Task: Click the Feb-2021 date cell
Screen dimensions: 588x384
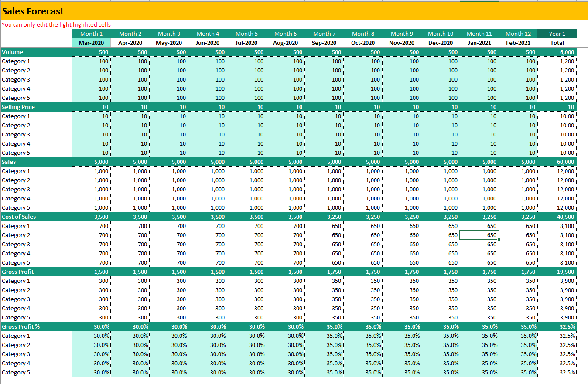Action: point(518,43)
